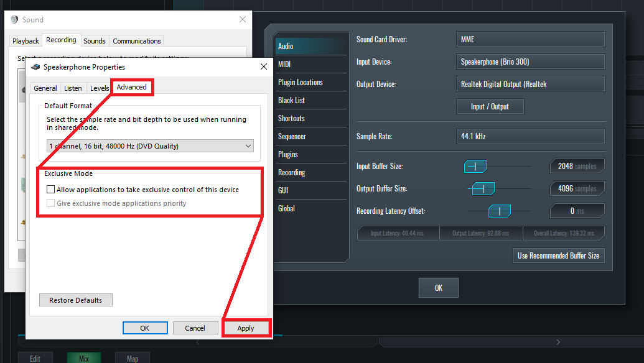This screenshot has height=363, width=644.
Task: Click the Recording Latency Offset slider handle
Action: pyautogui.click(x=500, y=211)
